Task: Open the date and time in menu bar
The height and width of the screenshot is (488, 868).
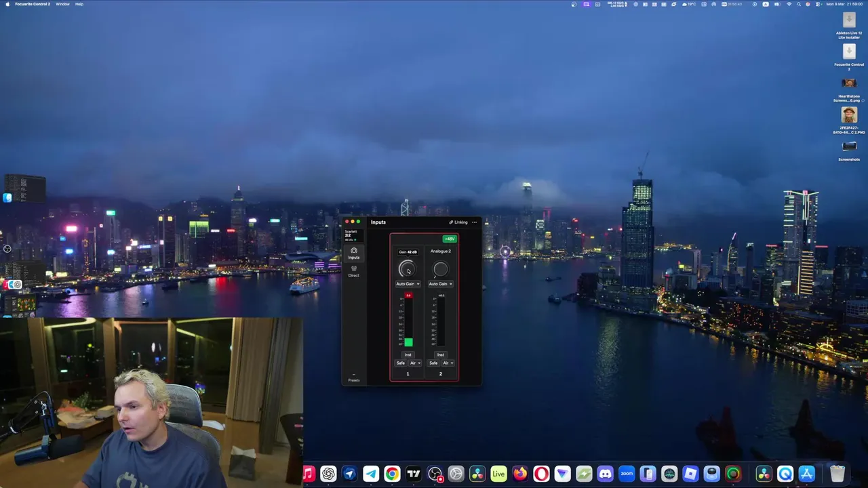Action: click(x=844, y=4)
